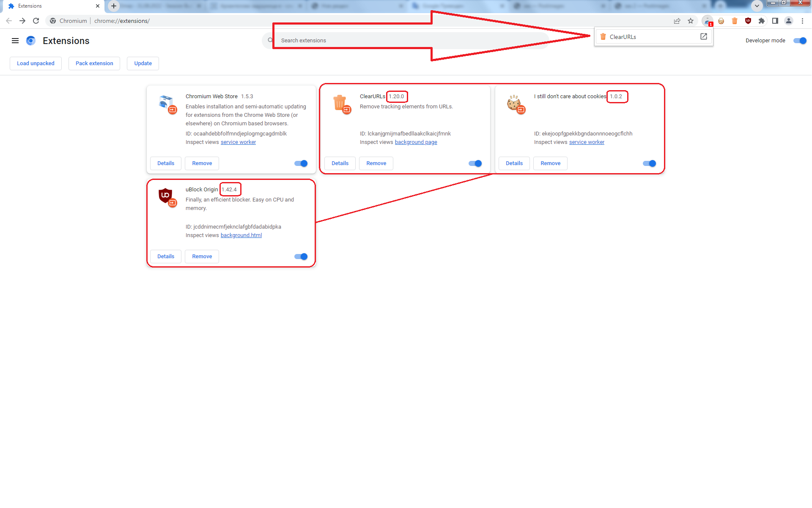Toggle uBlock Origin off

coord(301,257)
